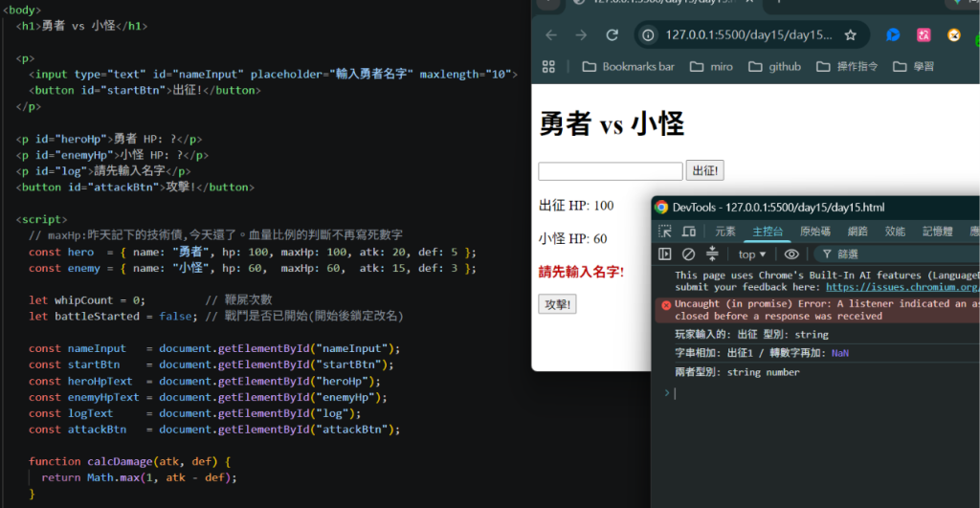This screenshot has width=980, height=508.
Task: Open the miro bookmark folder
Action: pyautogui.click(x=711, y=66)
